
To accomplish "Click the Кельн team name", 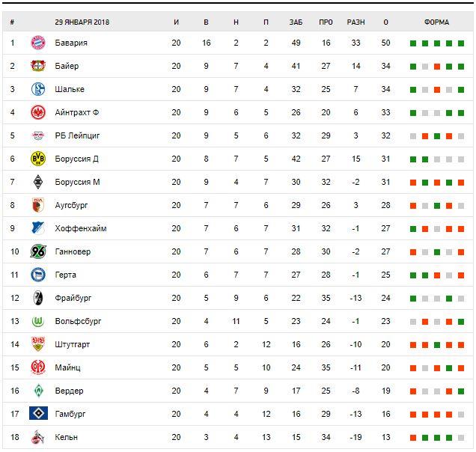I will (x=66, y=437).
